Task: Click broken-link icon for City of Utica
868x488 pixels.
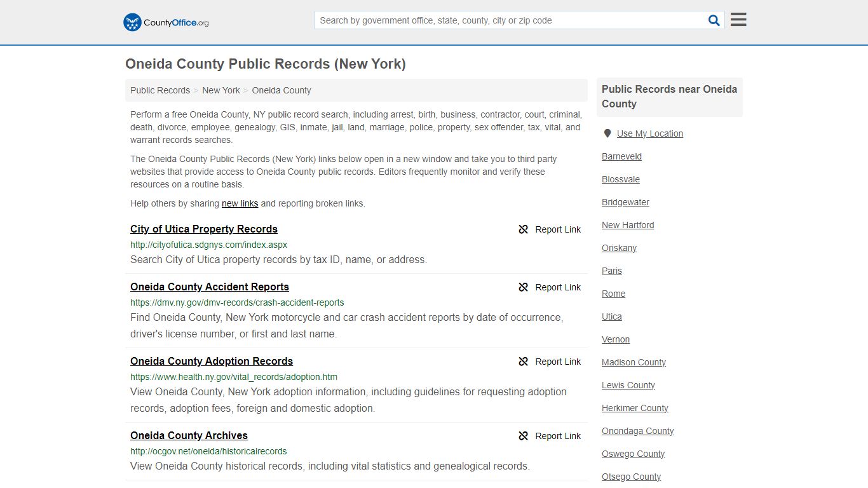Action: [524, 229]
